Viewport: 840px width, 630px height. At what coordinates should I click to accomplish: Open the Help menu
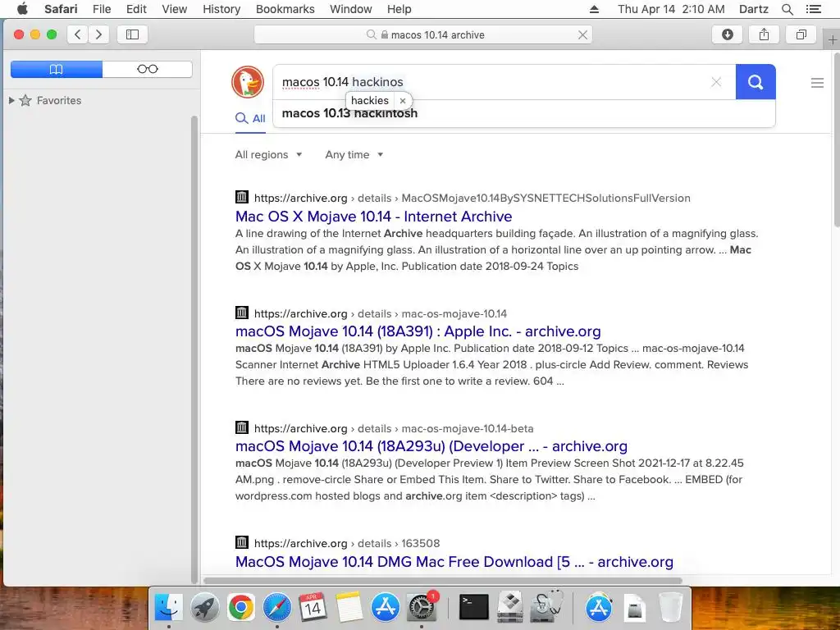(399, 9)
